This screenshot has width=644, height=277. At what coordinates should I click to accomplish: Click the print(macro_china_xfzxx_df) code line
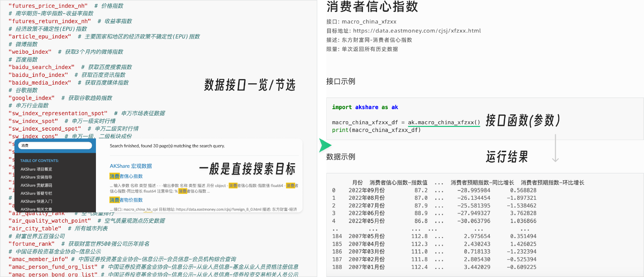click(x=376, y=130)
